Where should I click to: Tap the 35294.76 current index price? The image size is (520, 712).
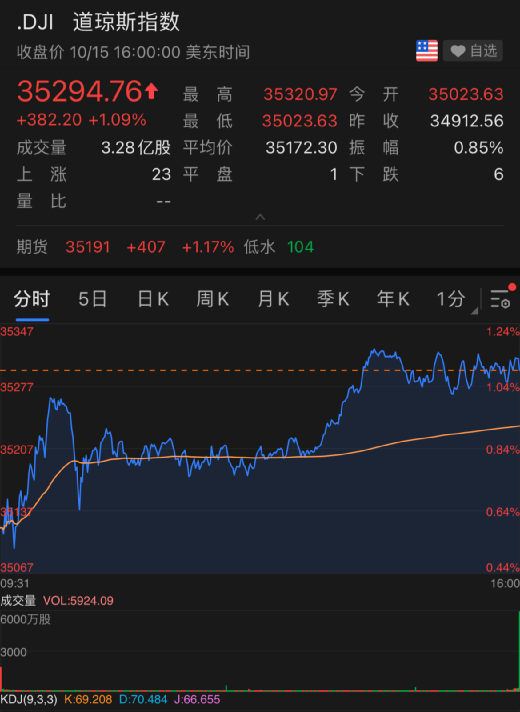[79, 91]
